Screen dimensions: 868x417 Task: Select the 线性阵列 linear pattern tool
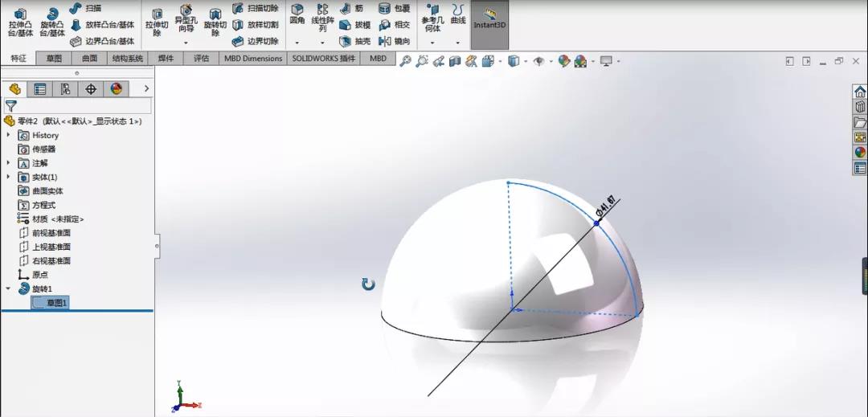[x=323, y=18]
